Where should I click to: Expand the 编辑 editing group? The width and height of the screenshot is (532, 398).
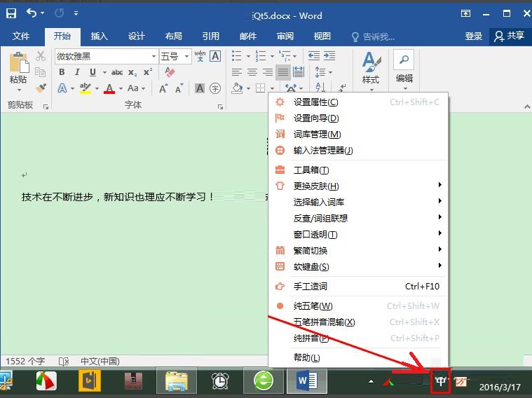click(404, 71)
